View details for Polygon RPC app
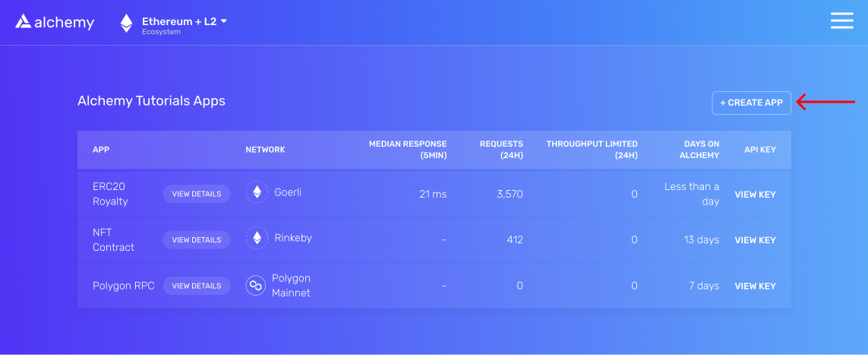Viewport: 868px width, 355px height. [x=196, y=286]
